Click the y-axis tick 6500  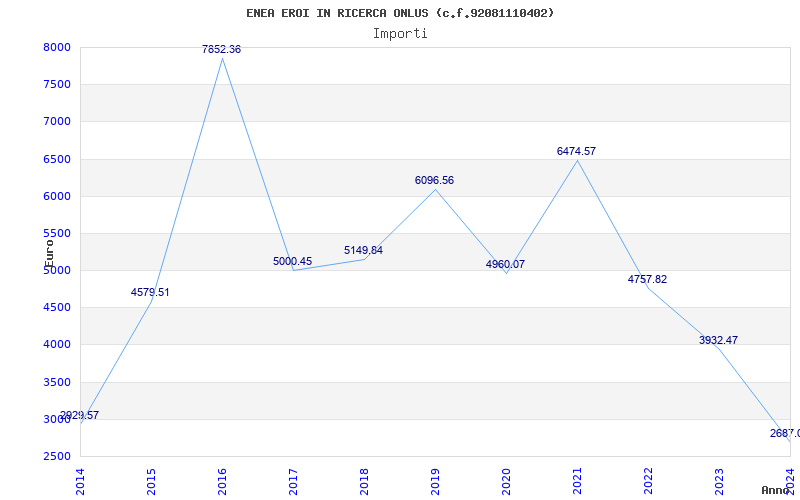click(57, 159)
